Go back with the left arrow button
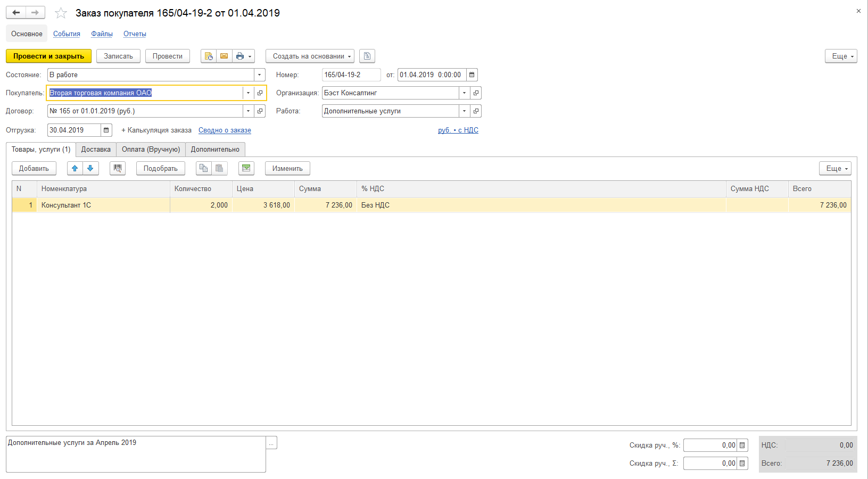 point(16,12)
